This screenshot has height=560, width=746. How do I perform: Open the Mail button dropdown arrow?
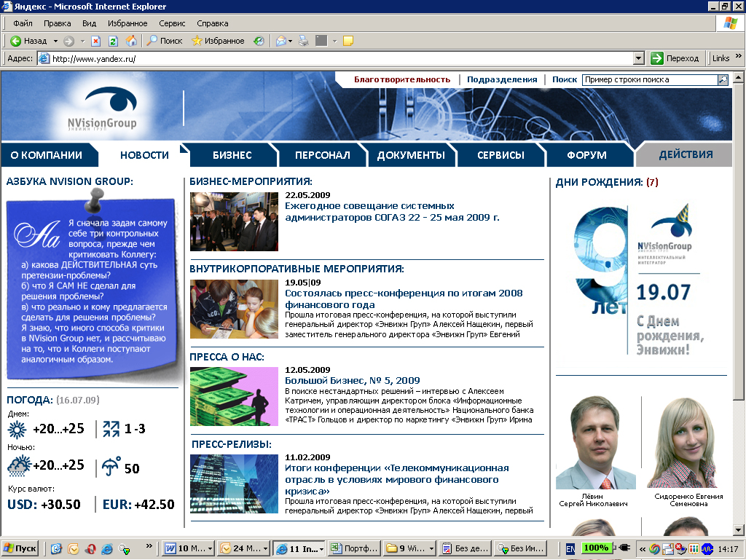pyautogui.click(x=291, y=41)
